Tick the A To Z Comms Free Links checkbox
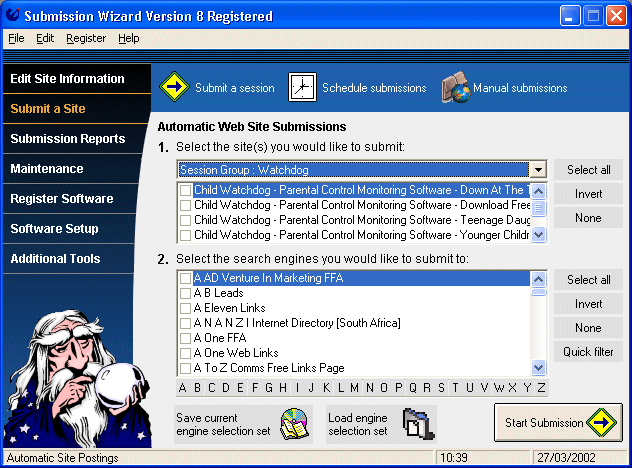 click(x=185, y=368)
